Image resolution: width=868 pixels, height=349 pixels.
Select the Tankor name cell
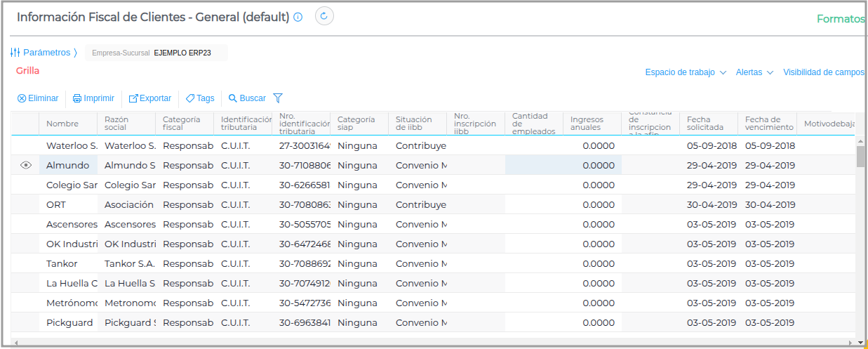pyautogui.click(x=68, y=263)
